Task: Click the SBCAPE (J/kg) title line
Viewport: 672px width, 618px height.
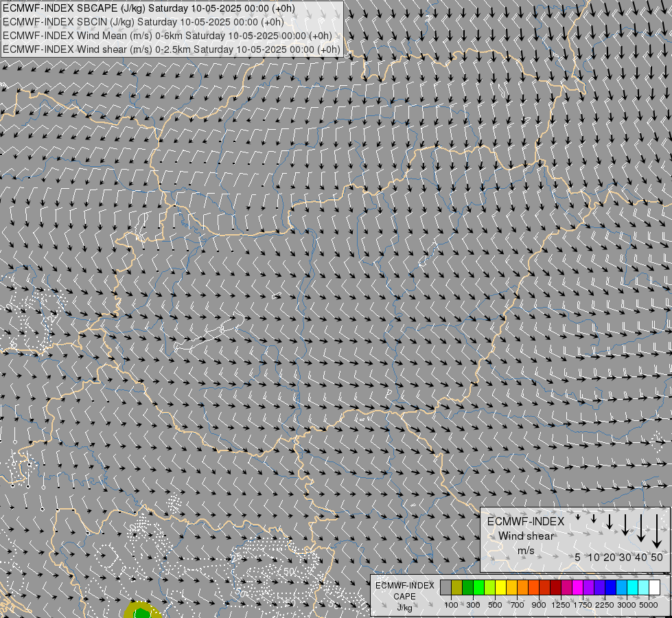Action: pyautogui.click(x=149, y=8)
